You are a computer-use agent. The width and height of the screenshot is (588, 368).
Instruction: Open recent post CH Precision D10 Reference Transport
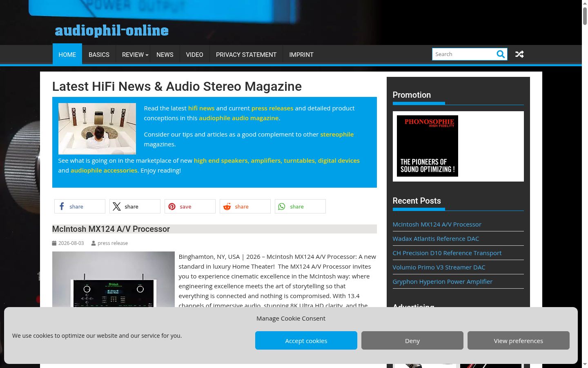(x=447, y=253)
